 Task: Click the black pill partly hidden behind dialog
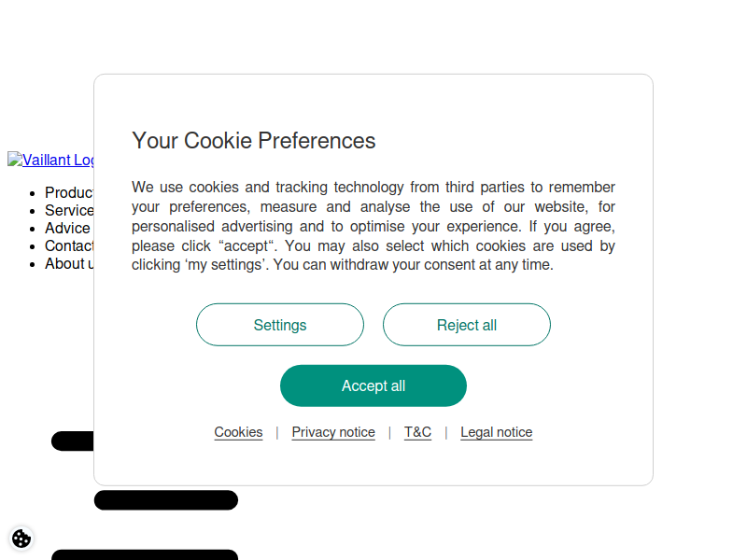[73, 441]
